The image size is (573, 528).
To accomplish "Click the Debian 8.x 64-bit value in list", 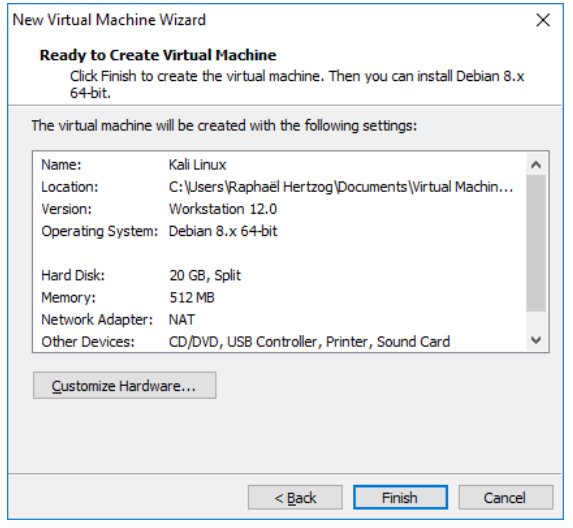I will point(223,231).
